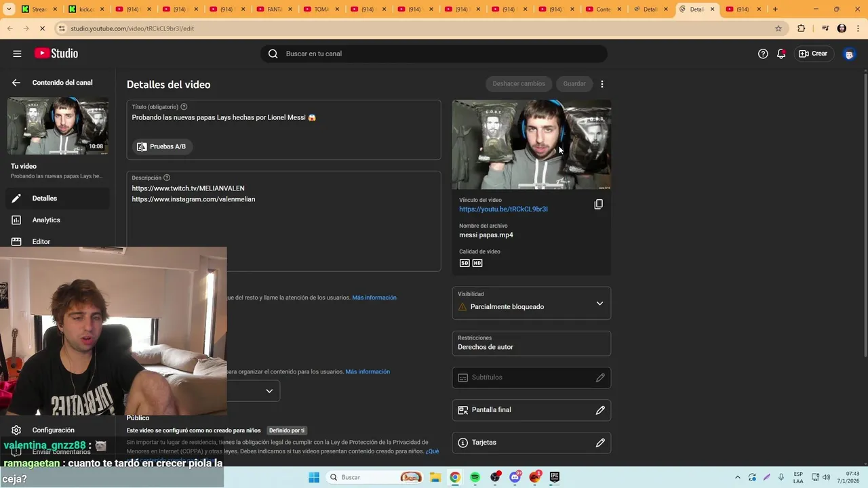Click the YouTube Studio logo
Image resolution: width=868 pixels, height=488 pixels.
[56, 54]
